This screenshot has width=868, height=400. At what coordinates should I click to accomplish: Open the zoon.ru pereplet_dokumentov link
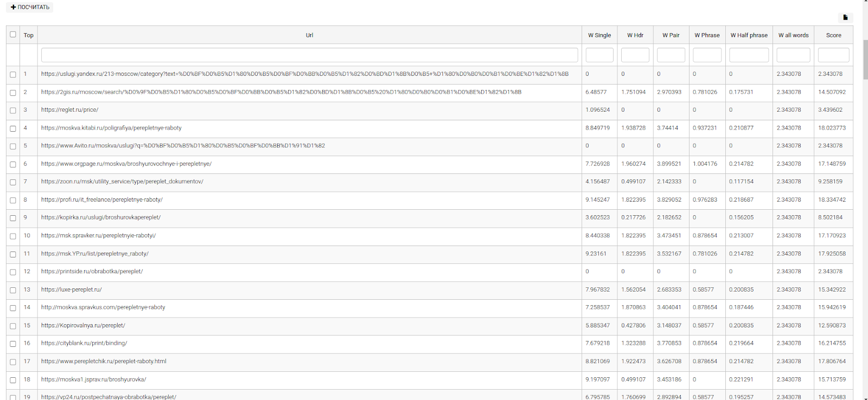pos(122,182)
